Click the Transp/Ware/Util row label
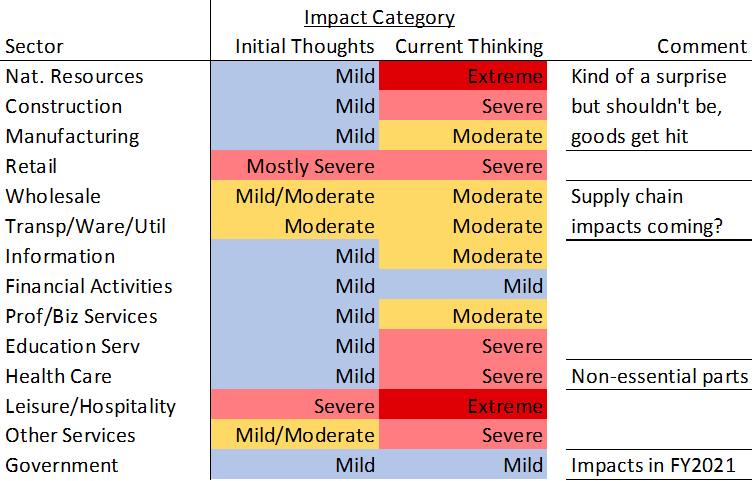Viewport: 753px width, 481px height. 85,226
